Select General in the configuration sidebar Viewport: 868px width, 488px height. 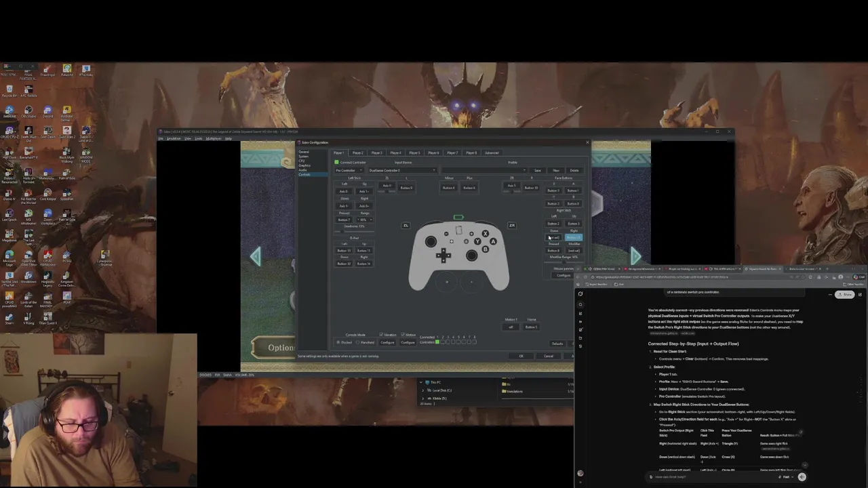(304, 152)
